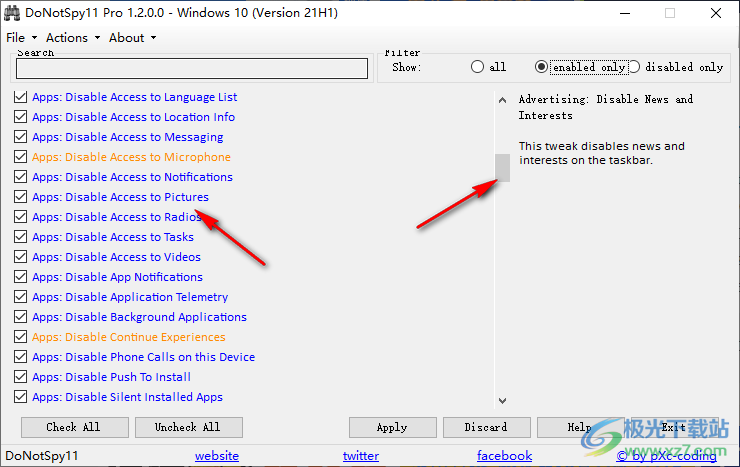Image resolution: width=740 pixels, height=467 pixels.
Task: Click the Search input field
Action: coord(192,68)
